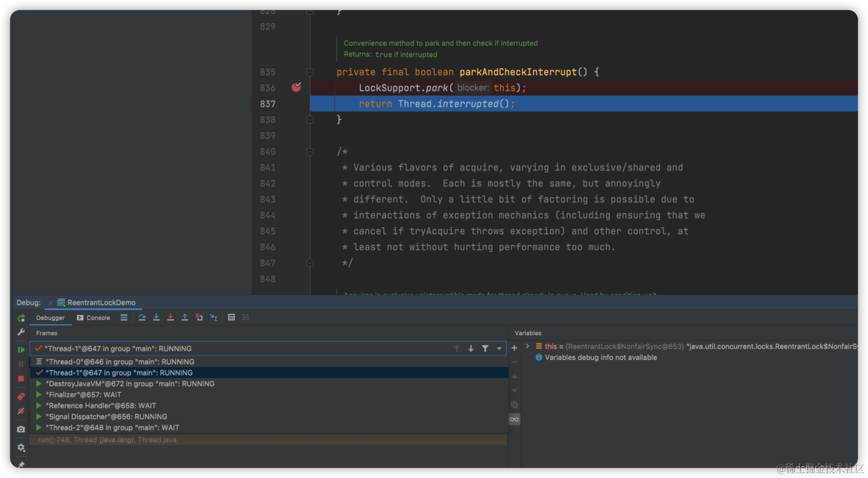Select Signal Dispatcher@656 thread
Image resolution: width=868 pixels, height=478 pixels.
tap(269, 417)
